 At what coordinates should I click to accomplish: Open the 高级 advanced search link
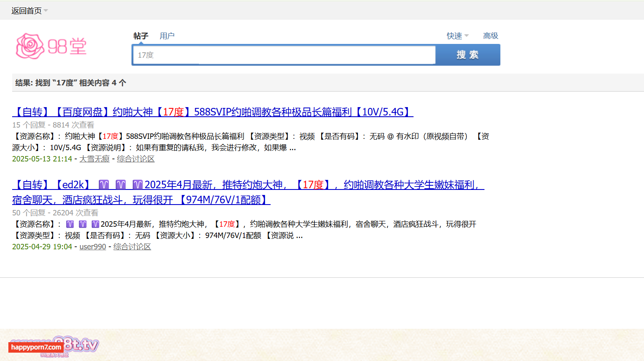tap(490, 36)
